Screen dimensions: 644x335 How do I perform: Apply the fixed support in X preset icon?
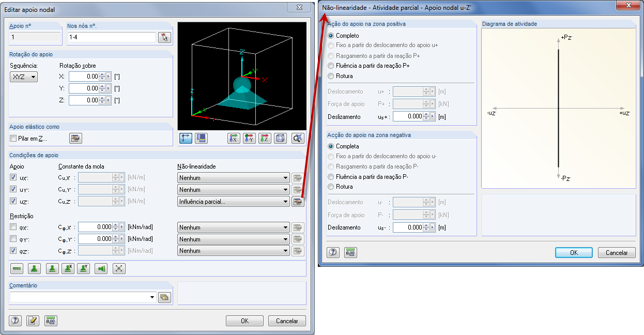click(x=68, y=268)
